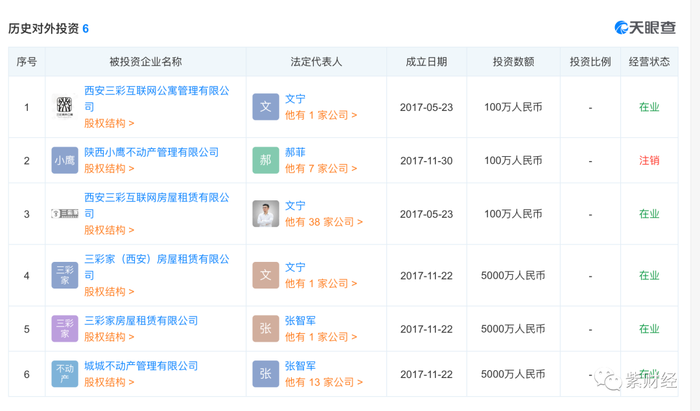Click the 注销 status in row 2
This screenshot has width=700, height=411.
649,161
